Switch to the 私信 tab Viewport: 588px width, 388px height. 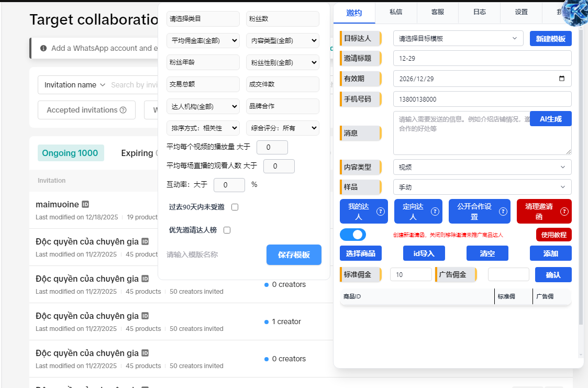click(396, 12)
